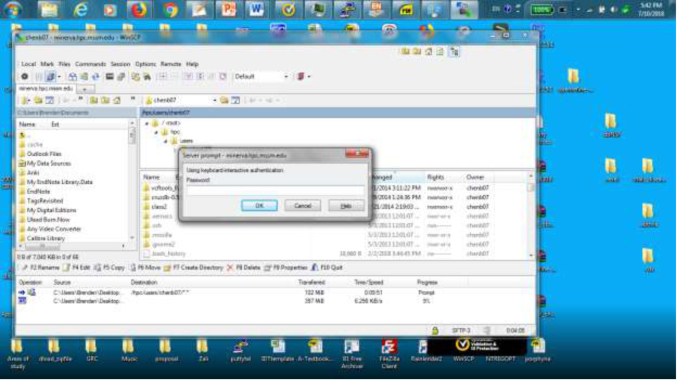Screen dimensions: 700x387
Task: Click F10 Quit command
Action: point(327,268)
